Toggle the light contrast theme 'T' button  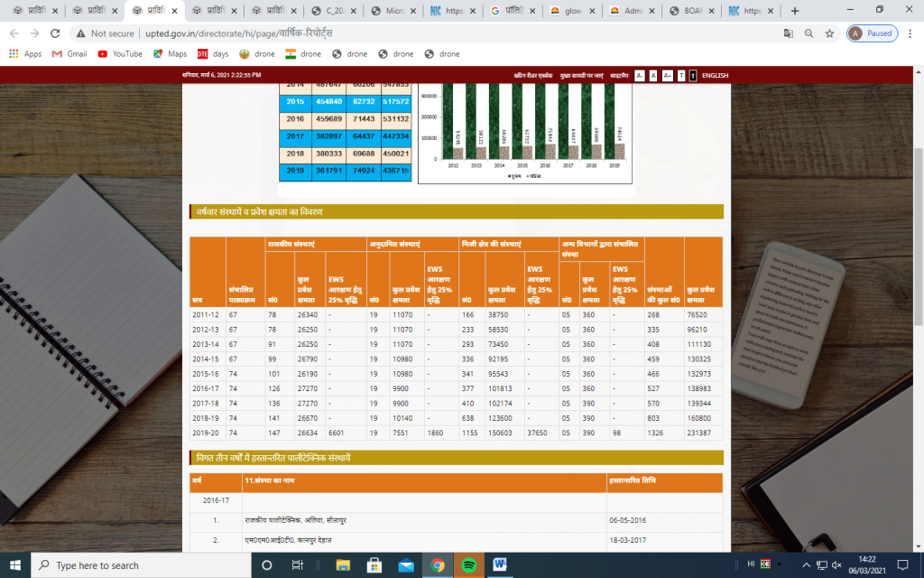pyautogui.click(x=681, y=76)
